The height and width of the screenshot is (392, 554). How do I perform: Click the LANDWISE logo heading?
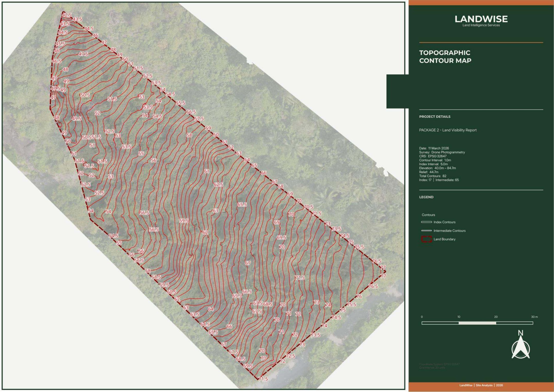[x=481, y=19]
